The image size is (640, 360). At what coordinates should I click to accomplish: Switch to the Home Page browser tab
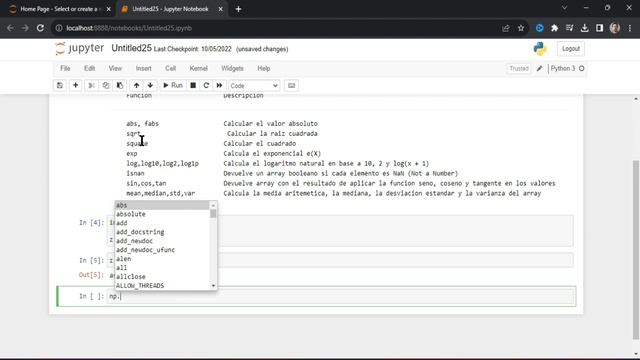(60, 9)
